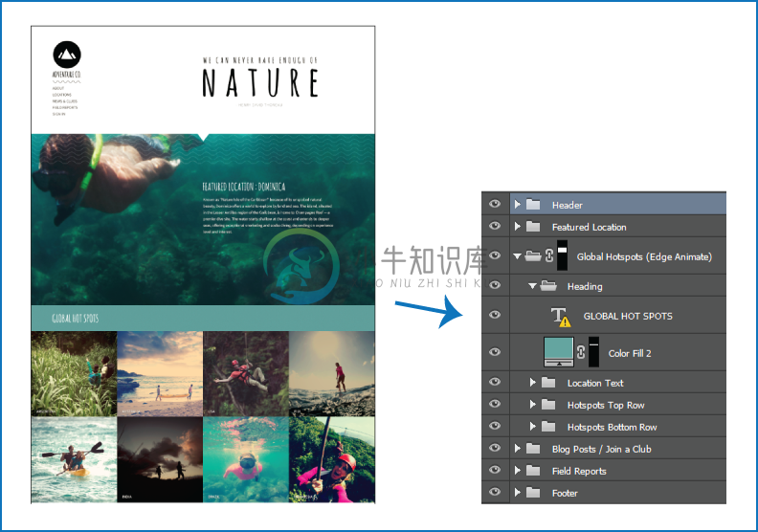The height and width of the screenshot is (532, 758).
Task: Select Global Hotspots (Edge Animate) layer name
Action: click(644, 257)
